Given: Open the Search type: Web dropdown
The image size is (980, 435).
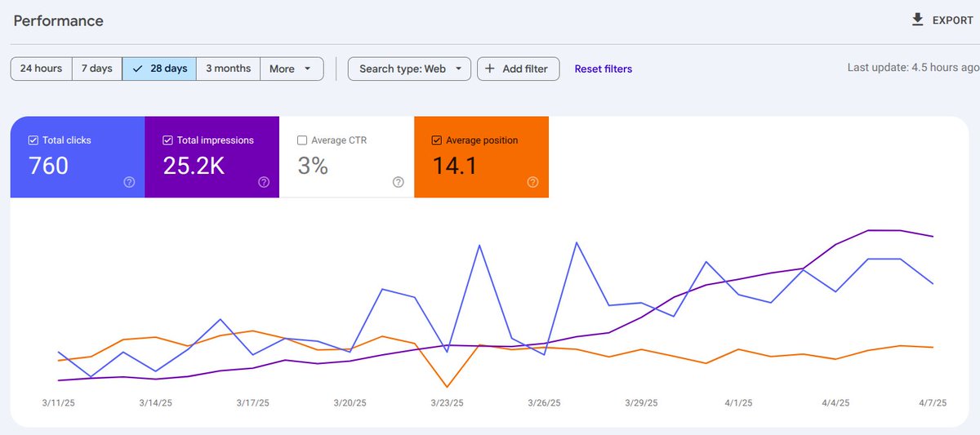Looking at the screenshot, I should pos(409,69).
